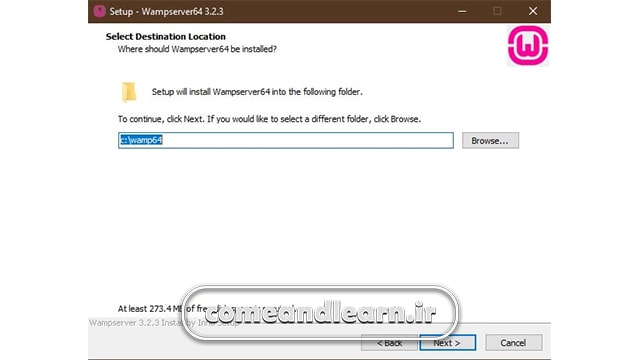The width and height of the screenshot is (640, 360).
Task: Click the 'Setup - Wampserver64 3.2.3' title text
Action: click(x=166, y=11)
